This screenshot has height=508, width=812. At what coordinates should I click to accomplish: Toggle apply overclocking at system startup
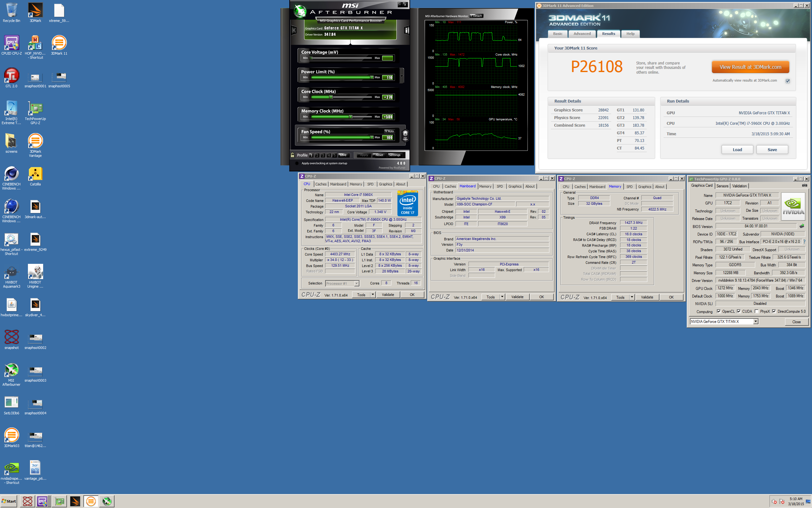click(x=297, y=163)
